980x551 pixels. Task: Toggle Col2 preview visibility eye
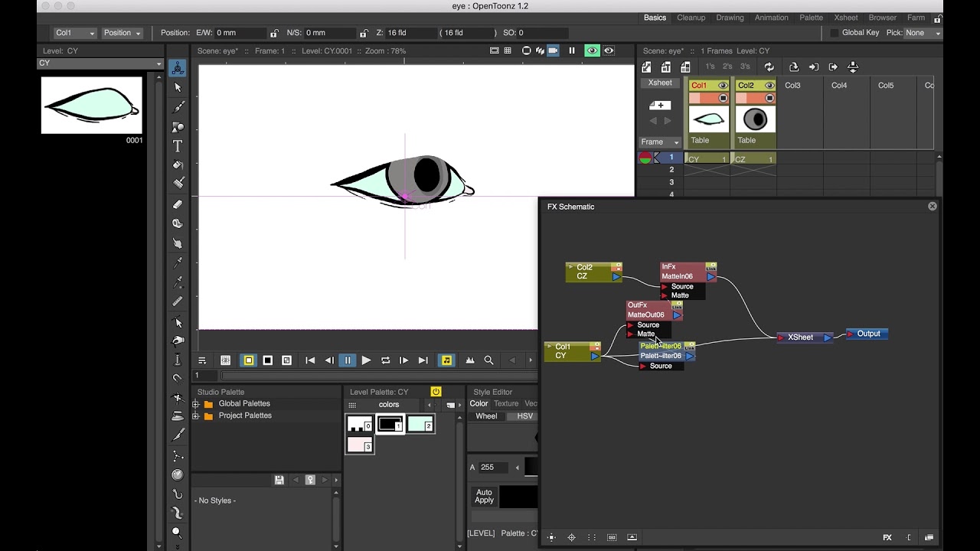pyautogui.click(x=769, y=86)
